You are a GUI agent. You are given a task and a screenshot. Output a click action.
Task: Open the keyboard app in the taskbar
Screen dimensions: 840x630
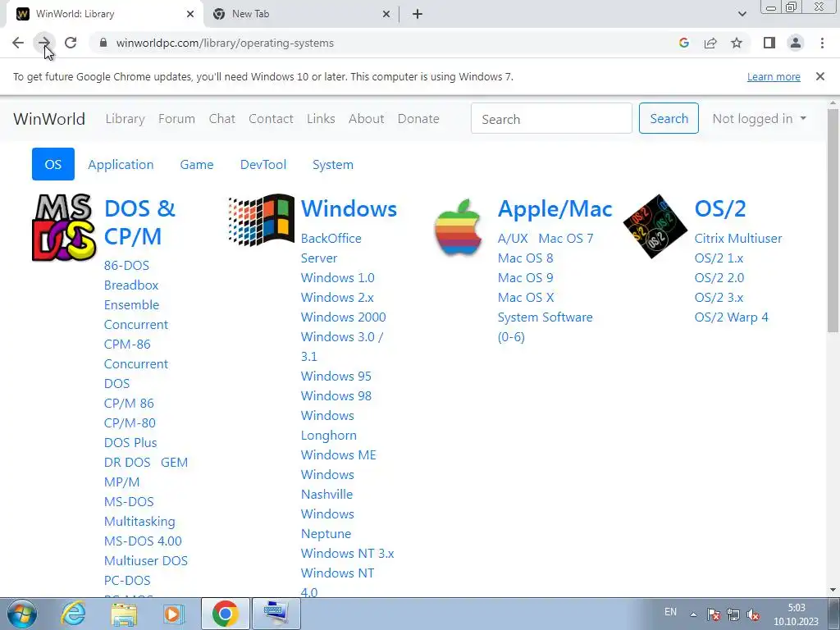coord(276,614)
